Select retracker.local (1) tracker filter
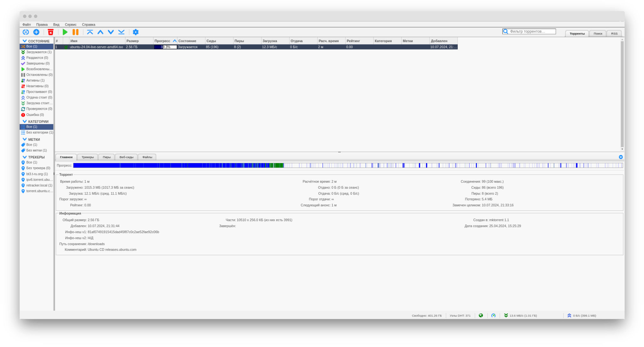Image resolution: width=644 pixels, height=347 pixels. pyautogui.click(x=37, y=185)
